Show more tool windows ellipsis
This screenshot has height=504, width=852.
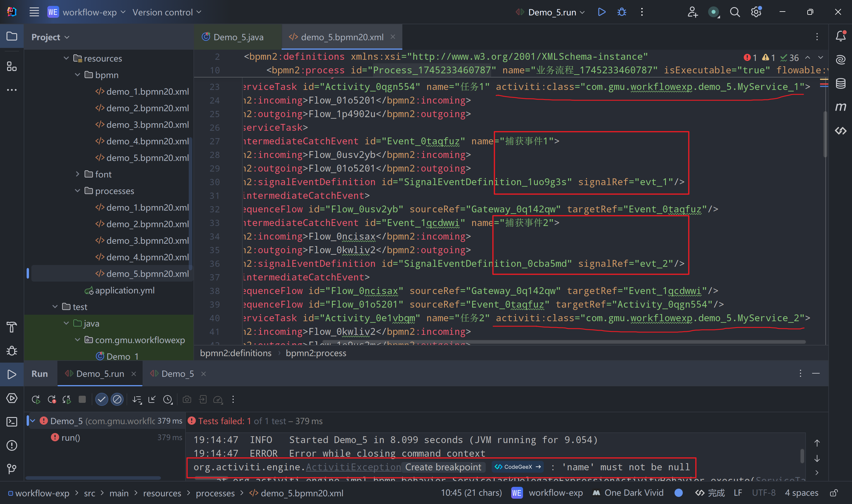pos(12,90)
